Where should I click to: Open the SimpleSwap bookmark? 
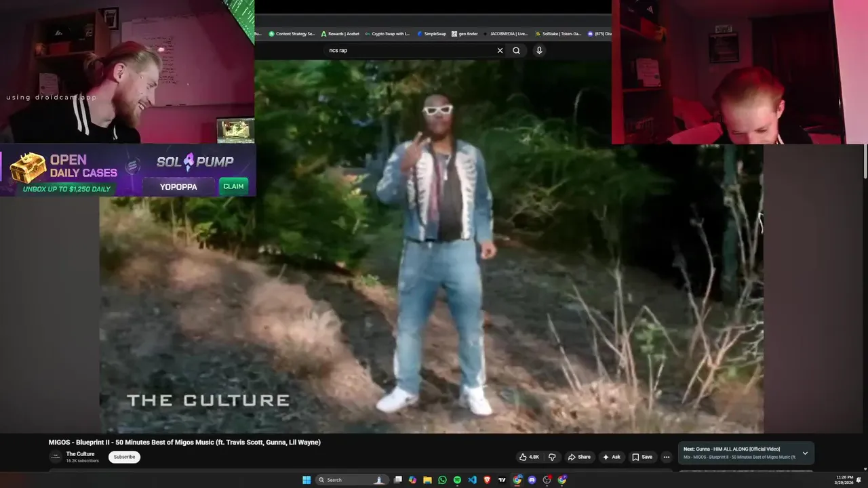tap(431, 33)
